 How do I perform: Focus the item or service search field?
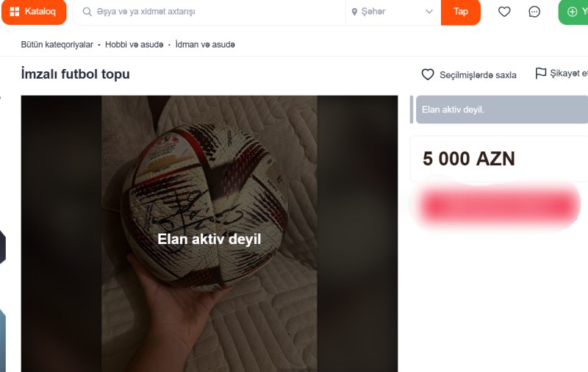click(x=209, y=12)
